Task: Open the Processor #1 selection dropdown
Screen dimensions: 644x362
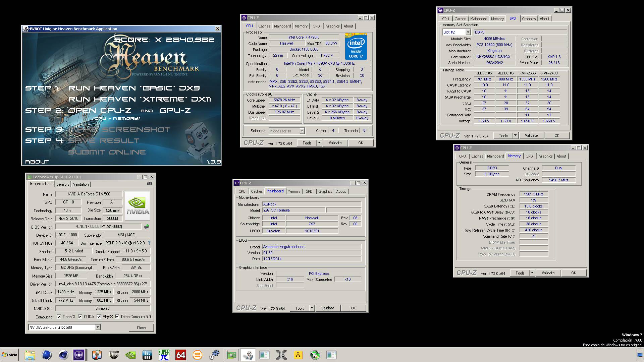Action: tap(302, 131)
